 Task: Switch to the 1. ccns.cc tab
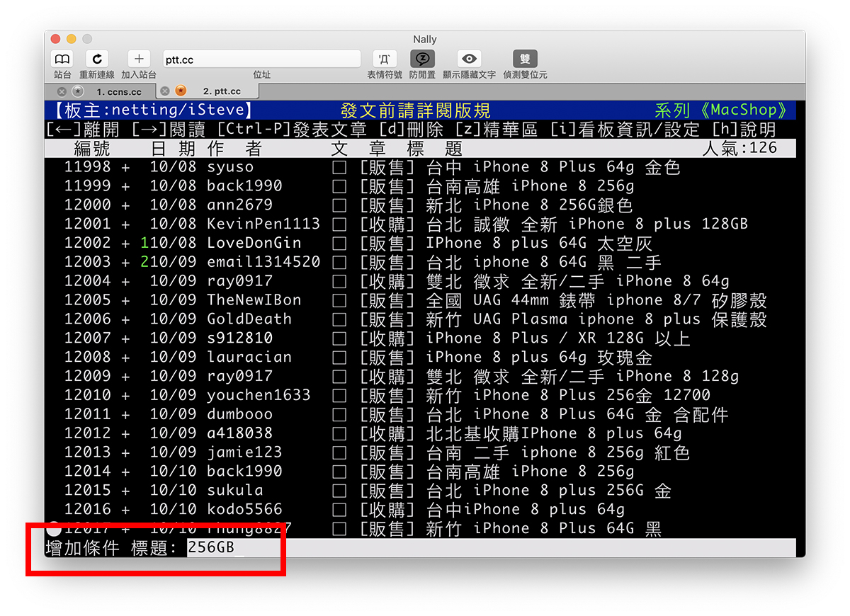point(119,91)
